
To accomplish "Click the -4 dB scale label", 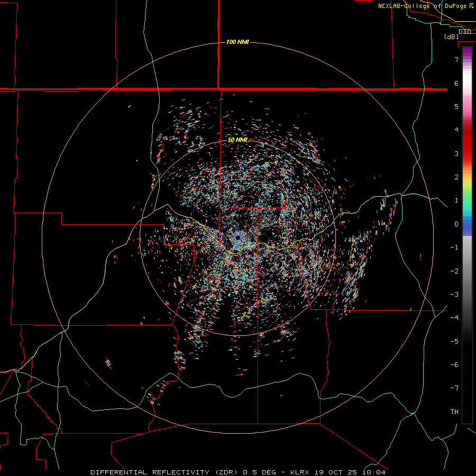I will point(454,318).
